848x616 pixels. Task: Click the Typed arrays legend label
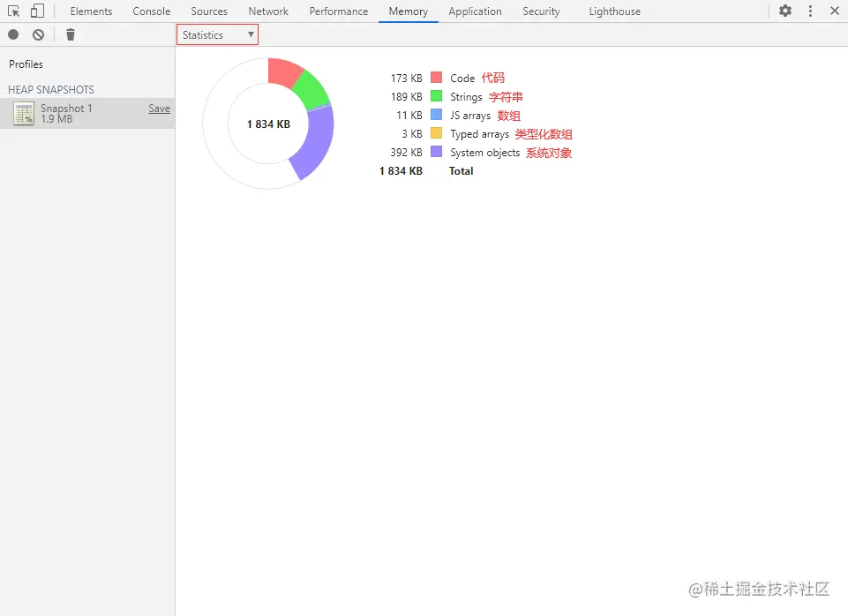(x=479, y=134)
